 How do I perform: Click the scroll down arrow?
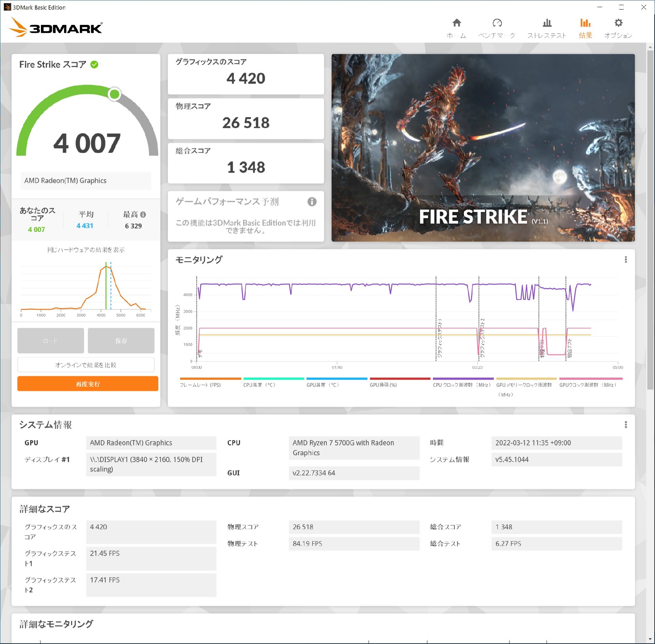click(x=650, y=639)
